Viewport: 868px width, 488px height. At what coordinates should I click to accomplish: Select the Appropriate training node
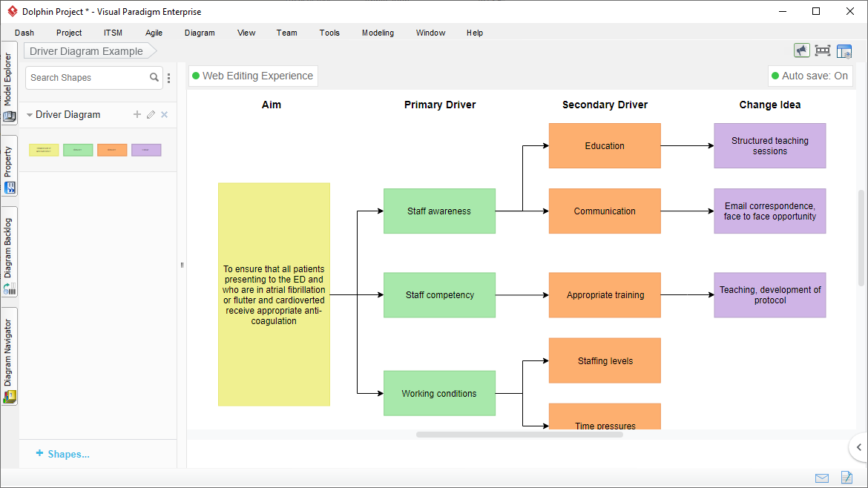605,295
